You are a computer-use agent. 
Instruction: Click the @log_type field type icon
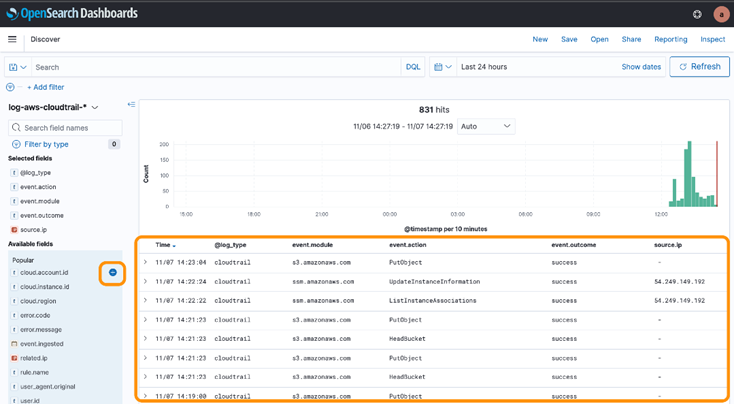coord(14,173)
